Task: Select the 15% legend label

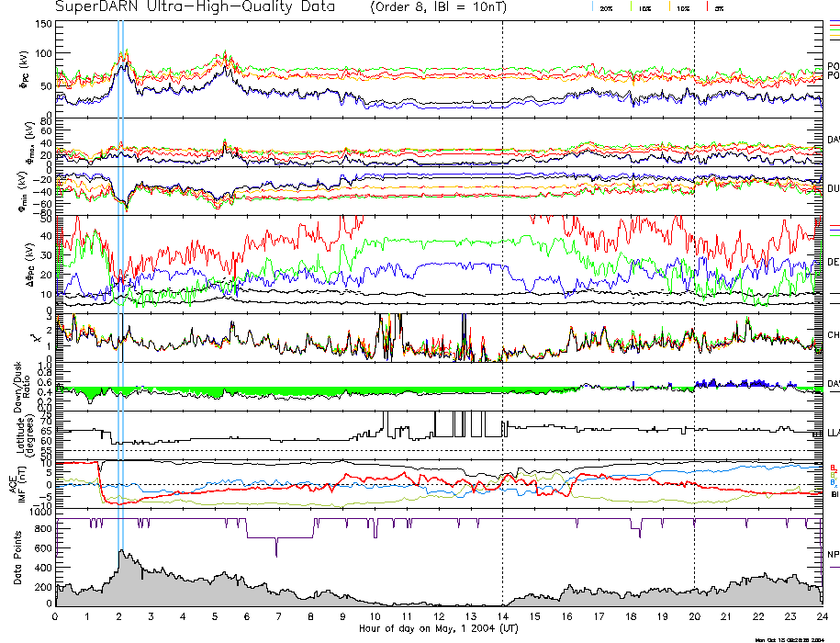Action: (644, 8)
